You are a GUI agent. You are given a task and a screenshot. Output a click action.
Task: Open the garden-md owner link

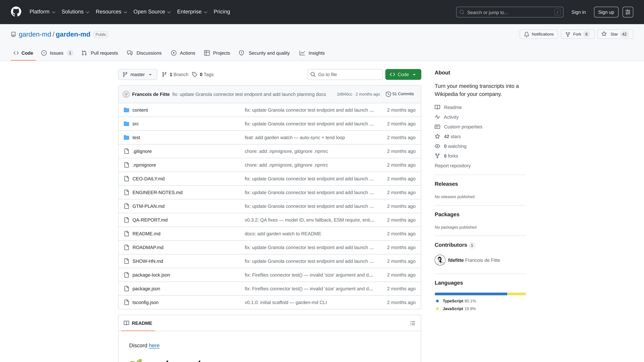pyautogui.click(x=35, y=34)
